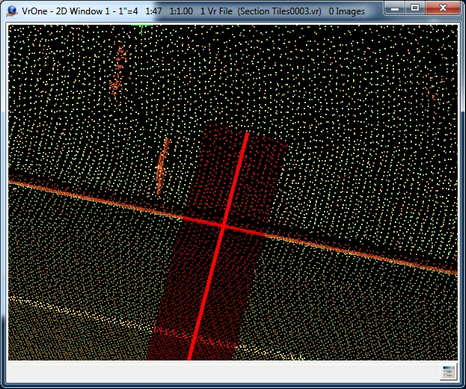Open the small dialog-window icon in status bar
Image resolution: width=466 pixels, height=389 pixels.
pyautogui.click(x=449, y=371)
